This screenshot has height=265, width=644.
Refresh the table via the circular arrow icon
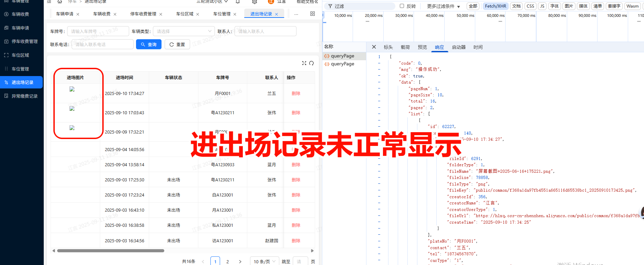coord(312,63)
